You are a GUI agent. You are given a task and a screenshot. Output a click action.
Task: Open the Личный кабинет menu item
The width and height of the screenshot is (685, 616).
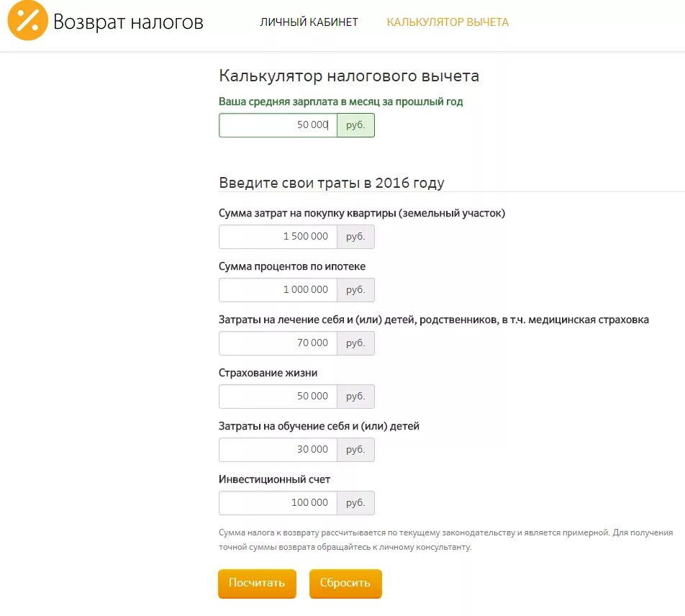pyautogui.click(x=309, y=22)
